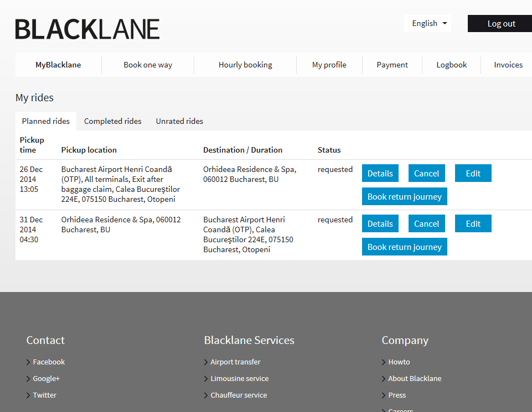The image size is (532, 412).
Task: Click the Orhideea Residence pickup location in second row
Action: pyautogui.click(x=121, y=225)
